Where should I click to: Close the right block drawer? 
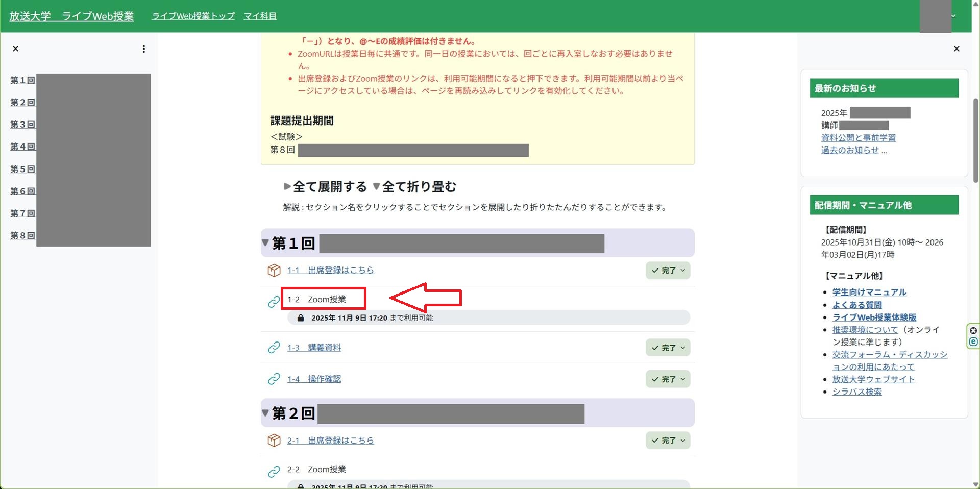(x=957, y=49)
